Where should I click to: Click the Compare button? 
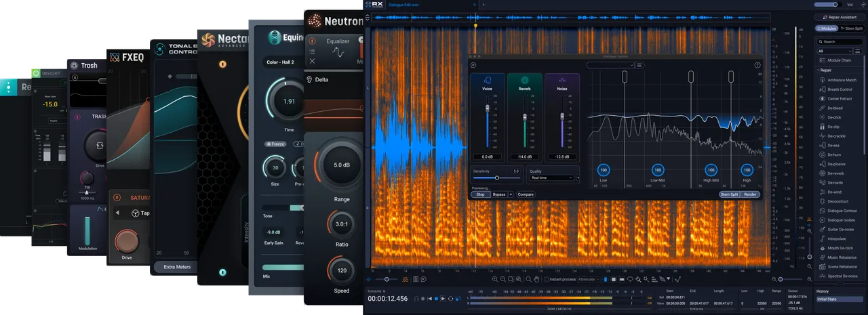click(x=526, y=194)
